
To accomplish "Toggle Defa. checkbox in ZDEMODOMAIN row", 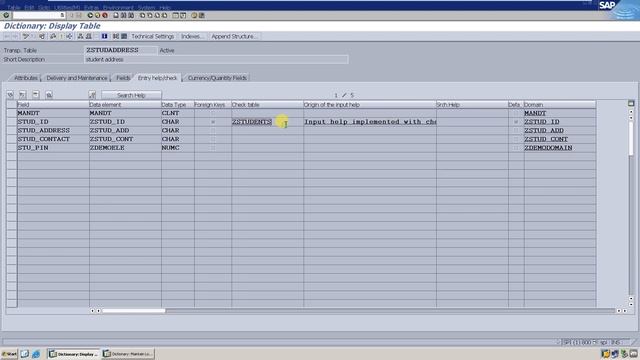I will (516, 148).
